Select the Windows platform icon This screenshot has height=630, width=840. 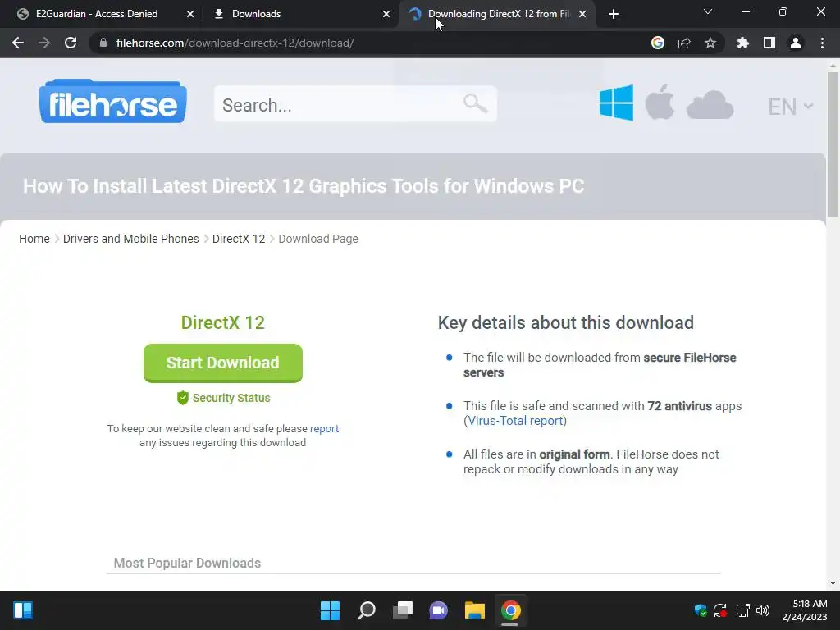click(x=616, y=103)
